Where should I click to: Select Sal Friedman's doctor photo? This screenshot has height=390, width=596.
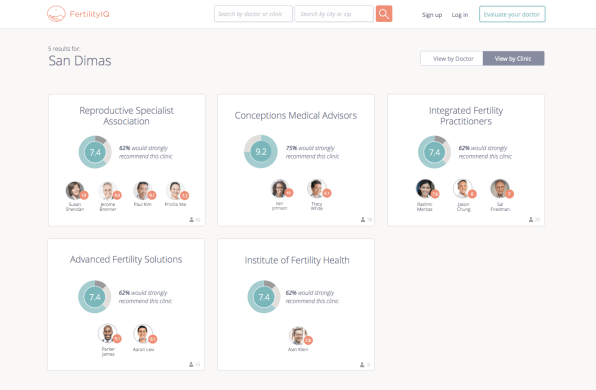pos(499,189)
